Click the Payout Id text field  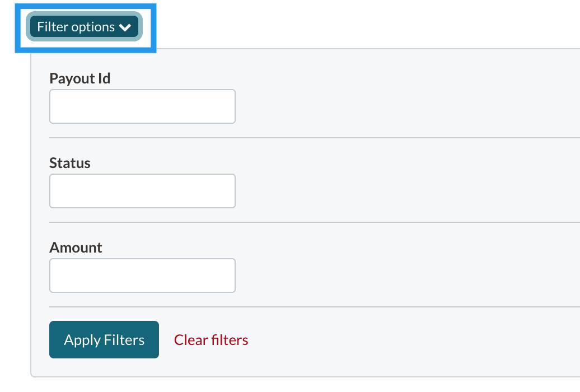[x=142, y=106]
